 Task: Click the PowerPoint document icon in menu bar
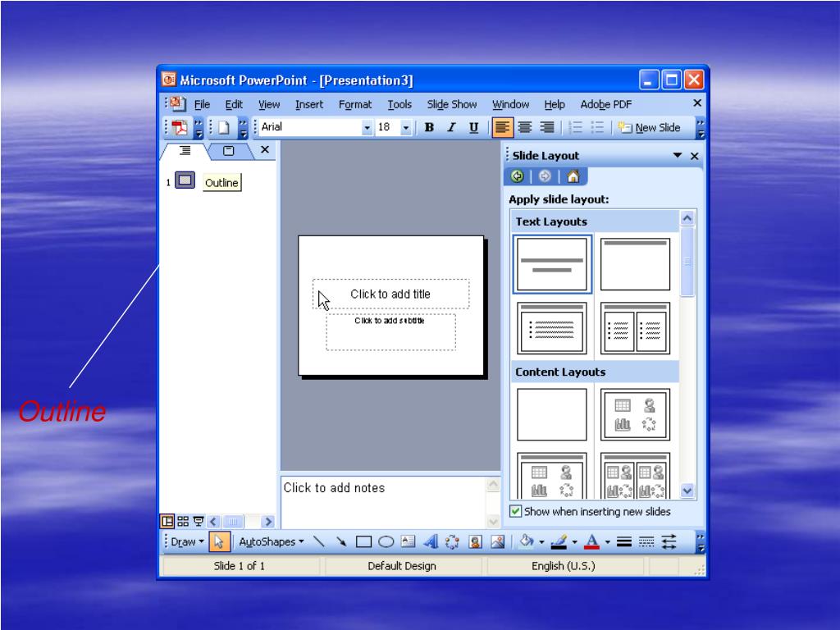(x=177, y=103)
